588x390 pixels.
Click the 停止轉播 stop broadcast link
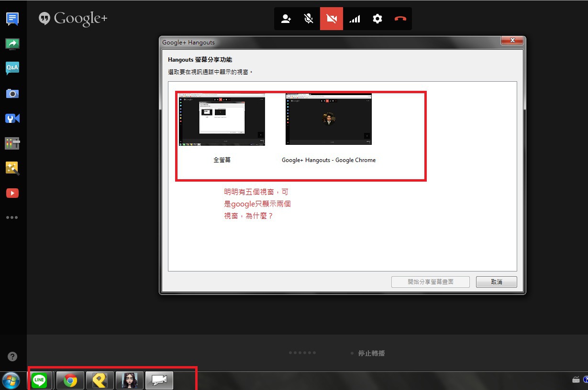point(371,353)
